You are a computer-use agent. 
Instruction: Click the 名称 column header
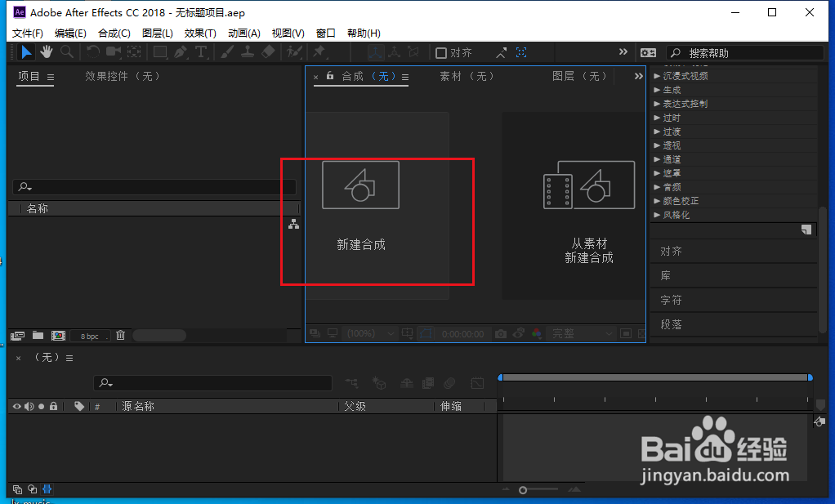coord(38,208)
